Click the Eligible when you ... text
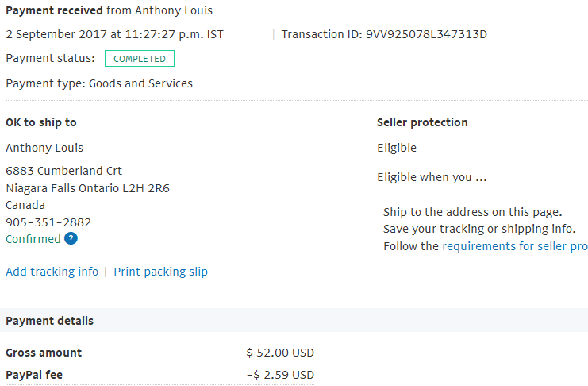 [432, 177]
